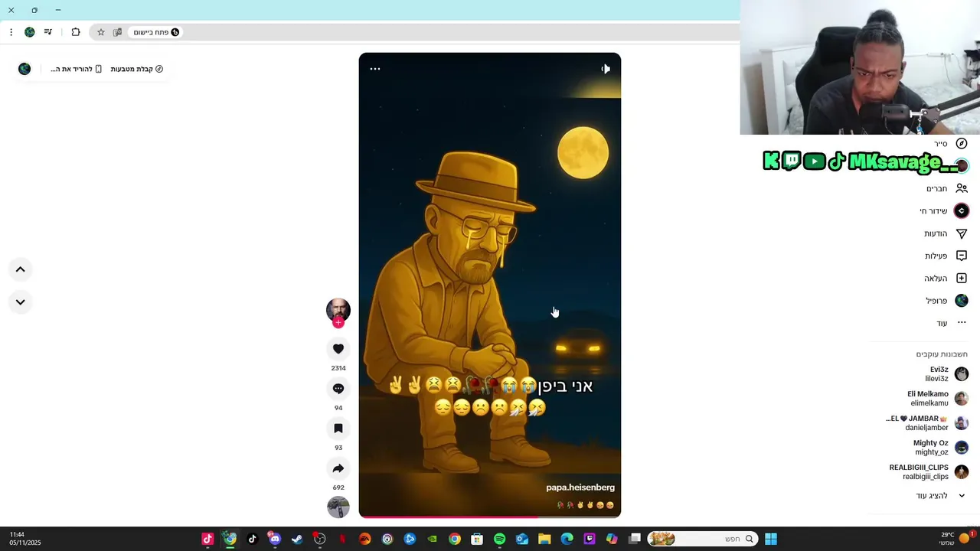Open JAMBAR danieljamber account
Image resolution: width=980 pixels, height=551 pixels.
926,423
